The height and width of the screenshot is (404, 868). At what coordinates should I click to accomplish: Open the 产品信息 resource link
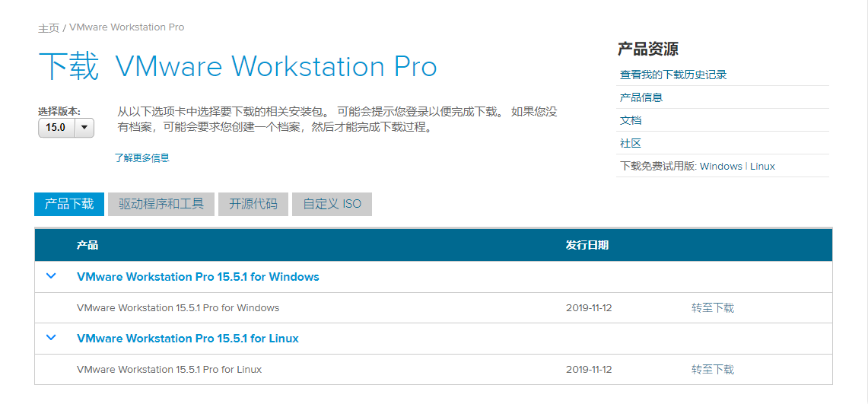pos(641,97)
